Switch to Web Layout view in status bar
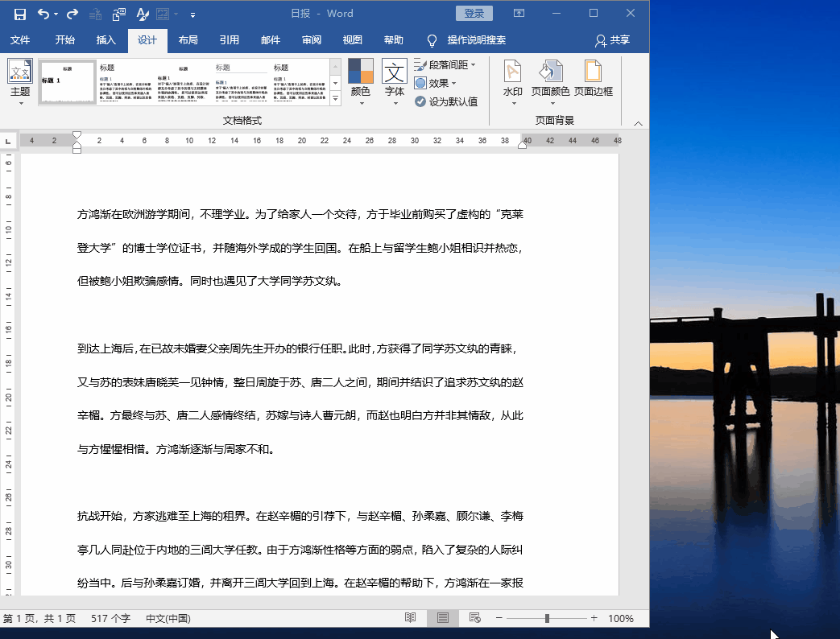 click(475, 618)
